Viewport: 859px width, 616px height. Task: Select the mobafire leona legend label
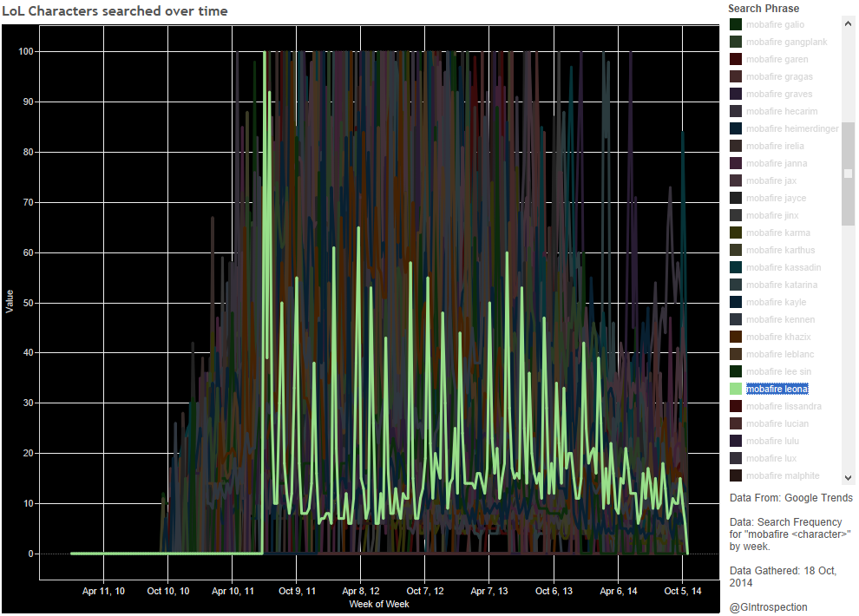pyautogui.click(x=777, y=389)
